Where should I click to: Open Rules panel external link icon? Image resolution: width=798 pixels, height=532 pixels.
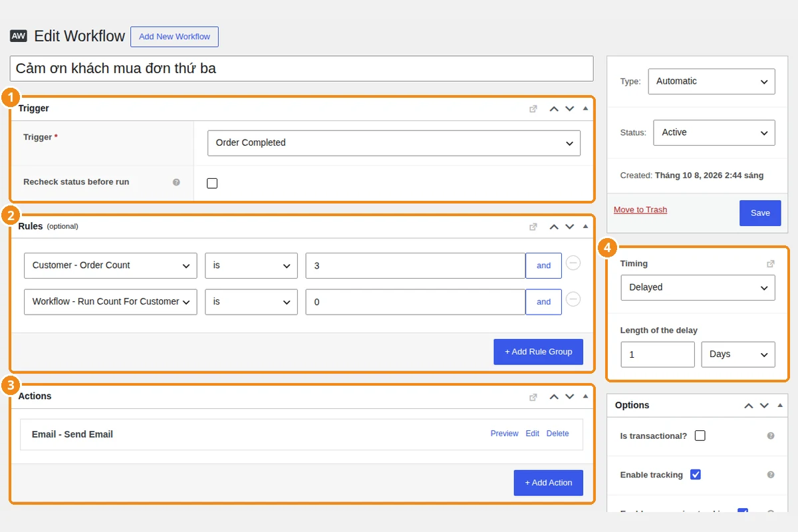(533, 227)
